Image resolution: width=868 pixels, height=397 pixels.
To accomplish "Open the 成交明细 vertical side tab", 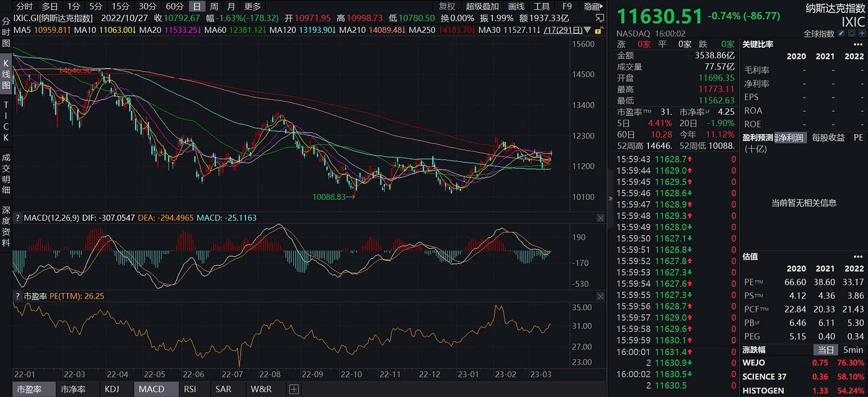I will click(6, 175).
